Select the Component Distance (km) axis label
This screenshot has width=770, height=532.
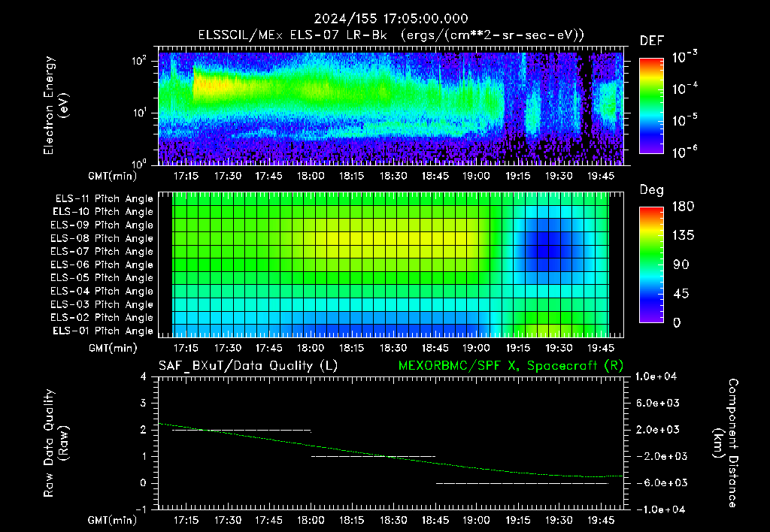pos(726,443)
